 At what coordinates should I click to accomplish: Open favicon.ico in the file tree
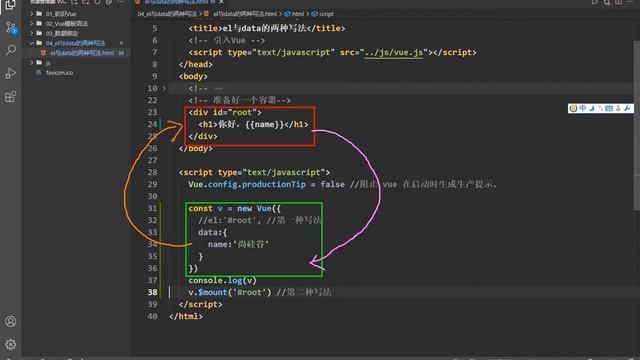[60, 72]
